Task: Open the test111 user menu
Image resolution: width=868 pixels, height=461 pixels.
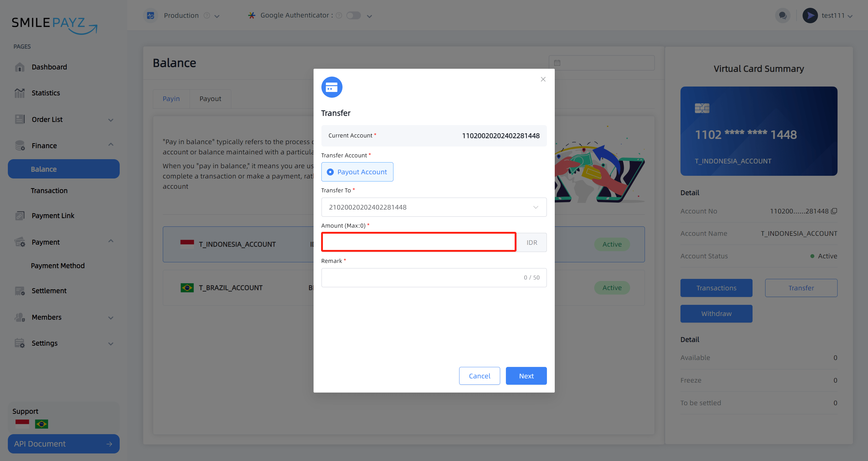Action: pyautogui.click(x=832, y=15)
